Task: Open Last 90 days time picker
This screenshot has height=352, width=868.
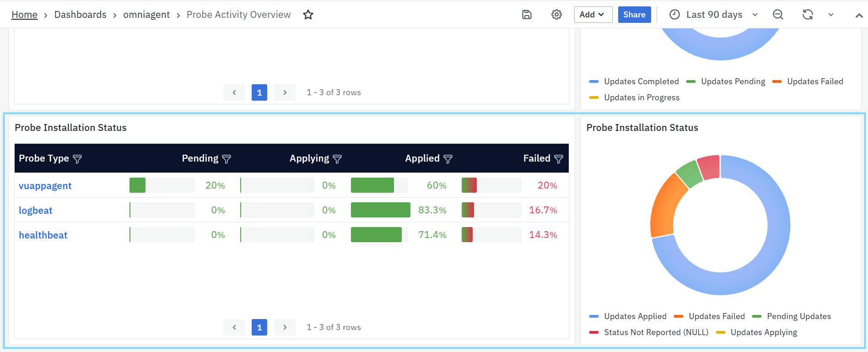Action: pyautogui.click(x=713, y=15)
